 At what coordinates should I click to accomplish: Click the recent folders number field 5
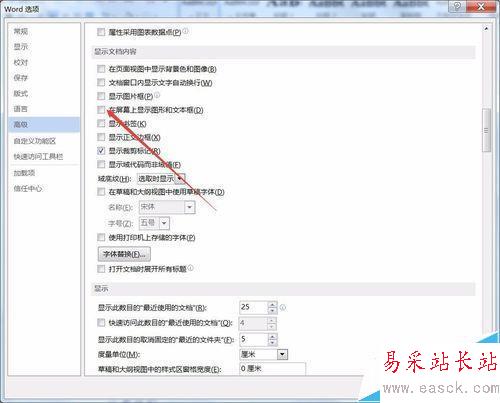(254, 340)
